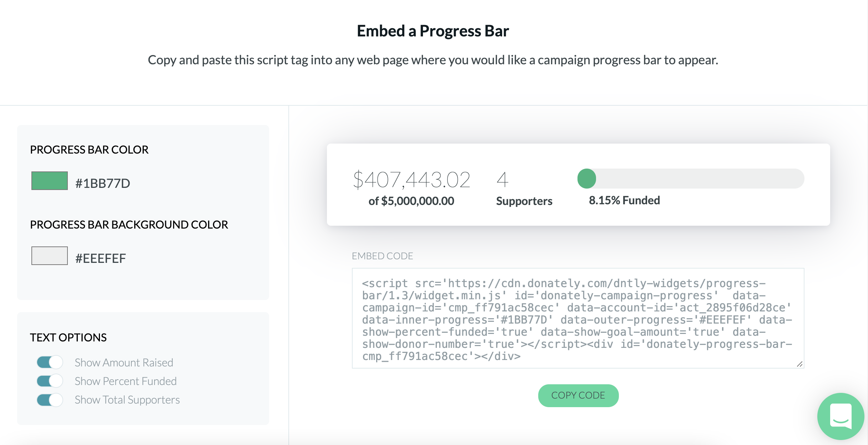Click the embed code input field
This screenshot has height=445, width=868.
pos(578,319)
